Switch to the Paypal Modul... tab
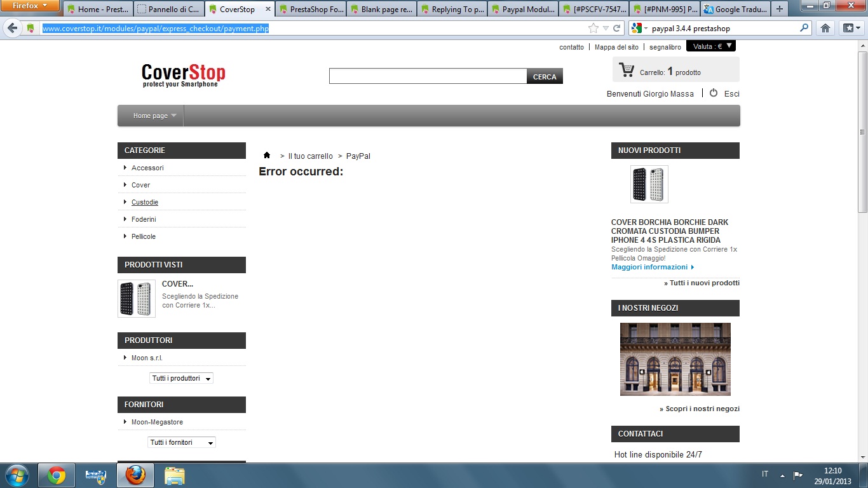This screenshot has height=488, width=868. (523, 9)
